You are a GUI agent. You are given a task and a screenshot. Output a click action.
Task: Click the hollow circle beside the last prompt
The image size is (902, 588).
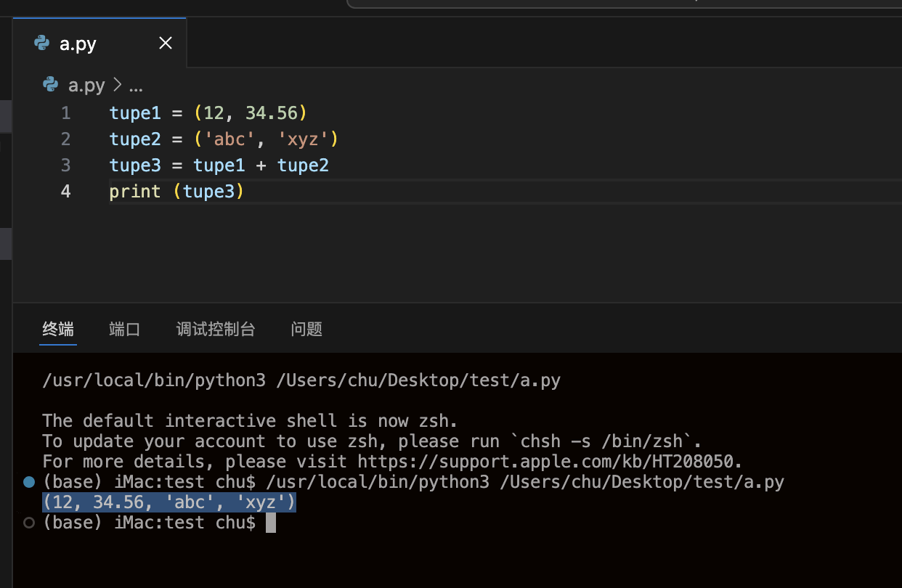[29, 523]
